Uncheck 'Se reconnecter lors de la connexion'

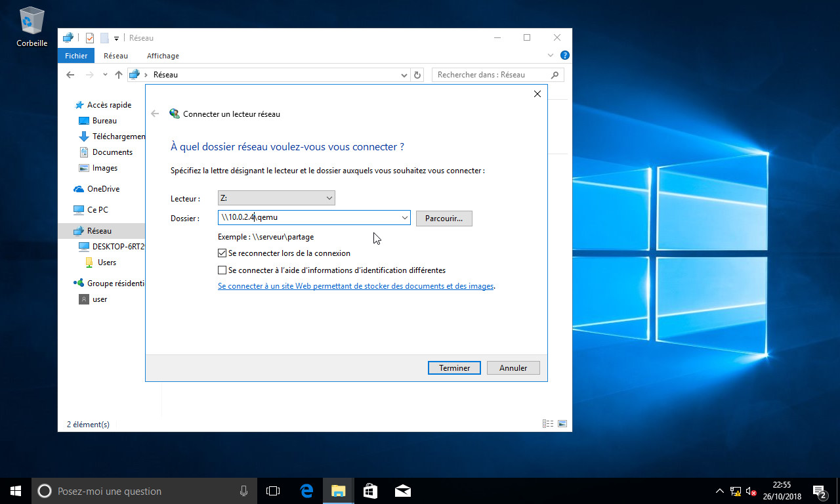tap(222, 253)
